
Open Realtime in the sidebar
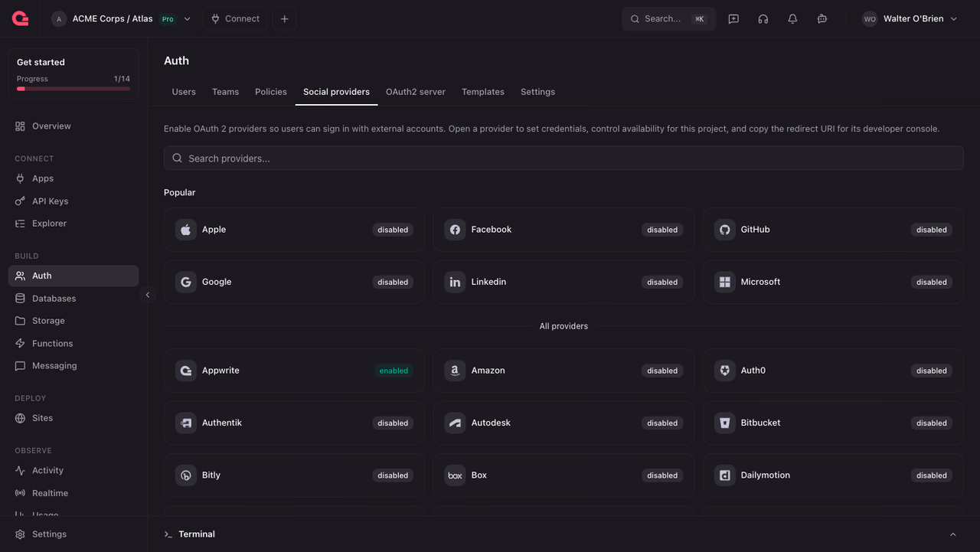coord(73,493)
